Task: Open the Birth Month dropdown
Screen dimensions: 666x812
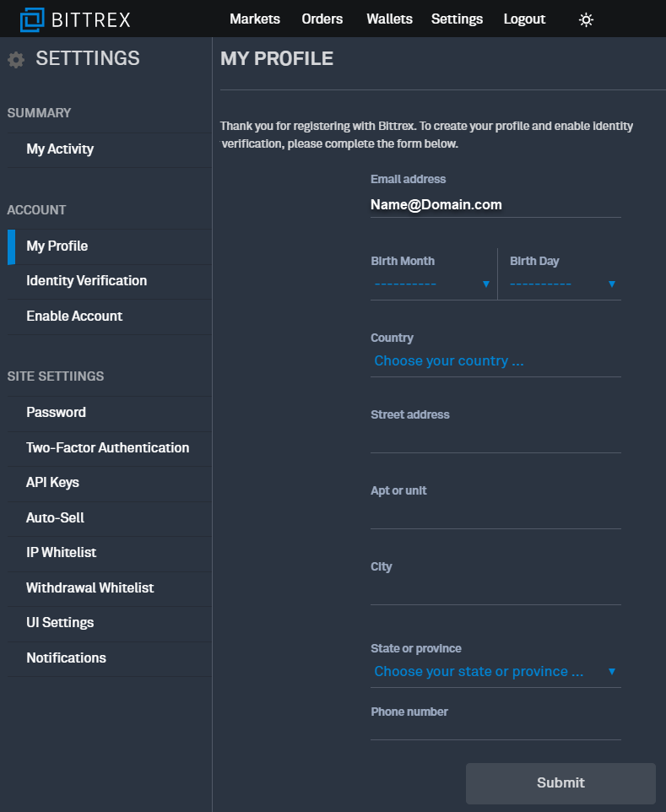Action: tap(431, 284)
